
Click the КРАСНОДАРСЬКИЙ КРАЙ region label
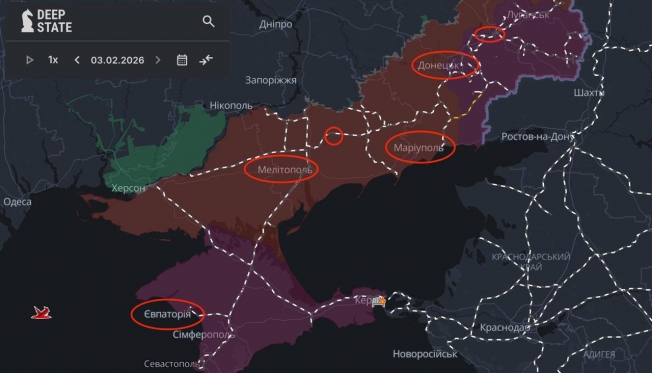click(531, 262)
